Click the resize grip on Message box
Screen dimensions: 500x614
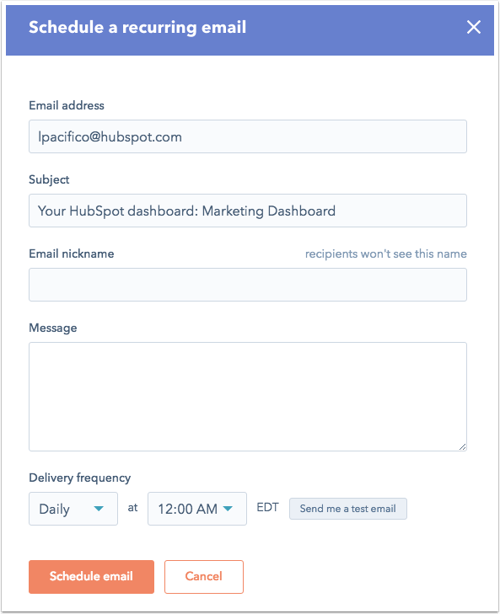(462, 447)
